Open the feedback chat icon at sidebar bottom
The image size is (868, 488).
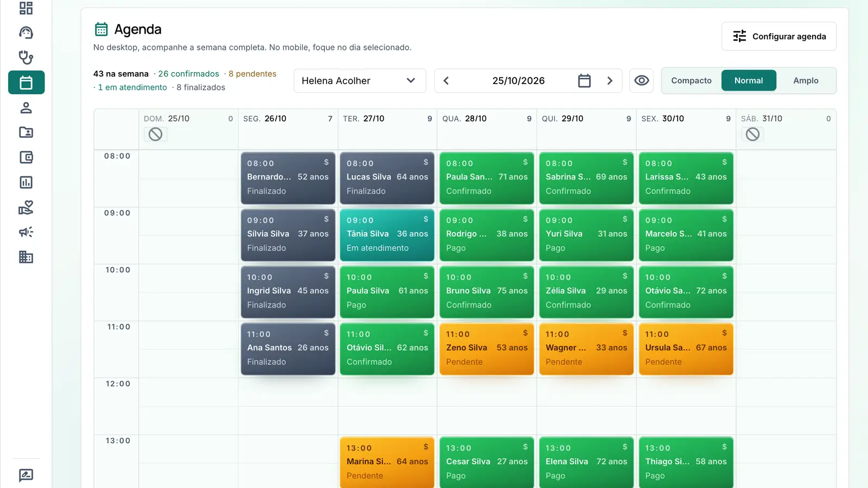(26, 476)
